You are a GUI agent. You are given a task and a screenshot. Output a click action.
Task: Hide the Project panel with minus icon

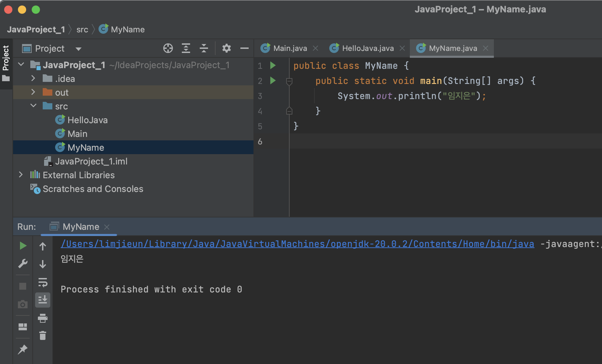[x=245, y=48]
